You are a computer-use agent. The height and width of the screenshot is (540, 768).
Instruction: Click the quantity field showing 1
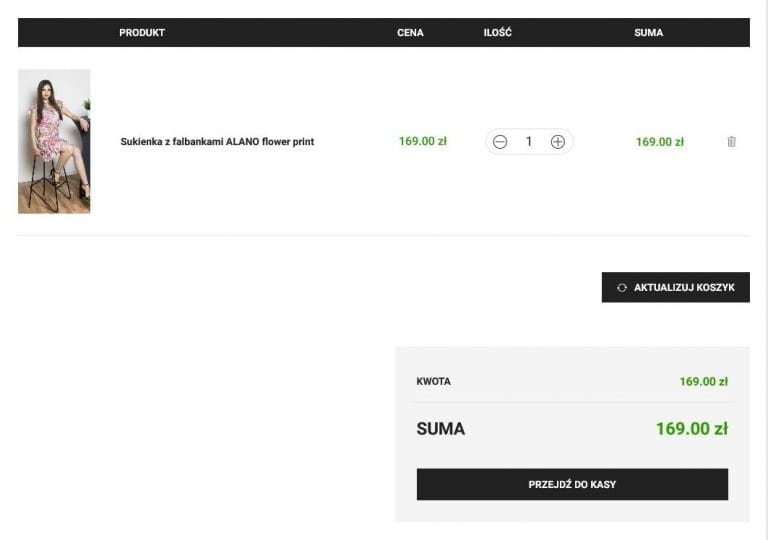pyautogui.click(x=529, y=142)
